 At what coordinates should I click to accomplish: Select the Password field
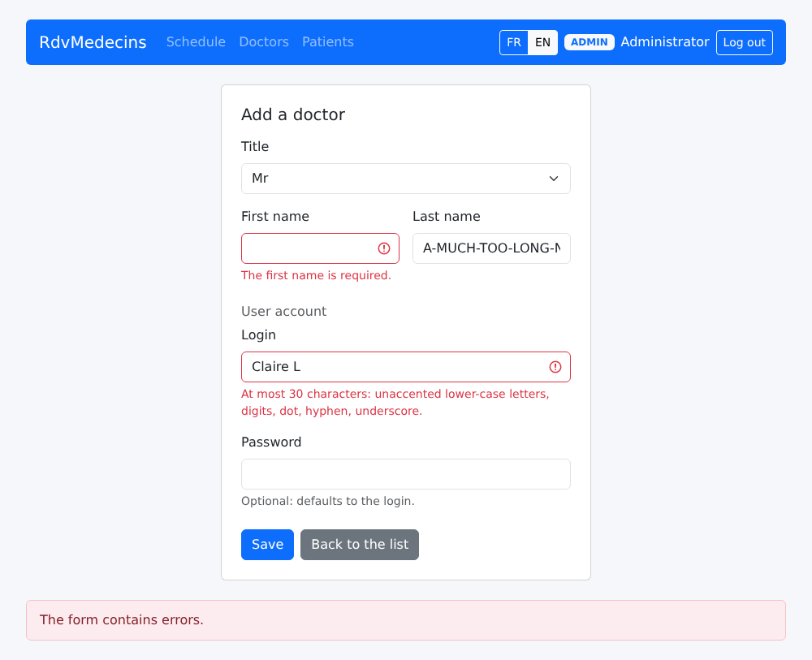(x=406, y=474)
